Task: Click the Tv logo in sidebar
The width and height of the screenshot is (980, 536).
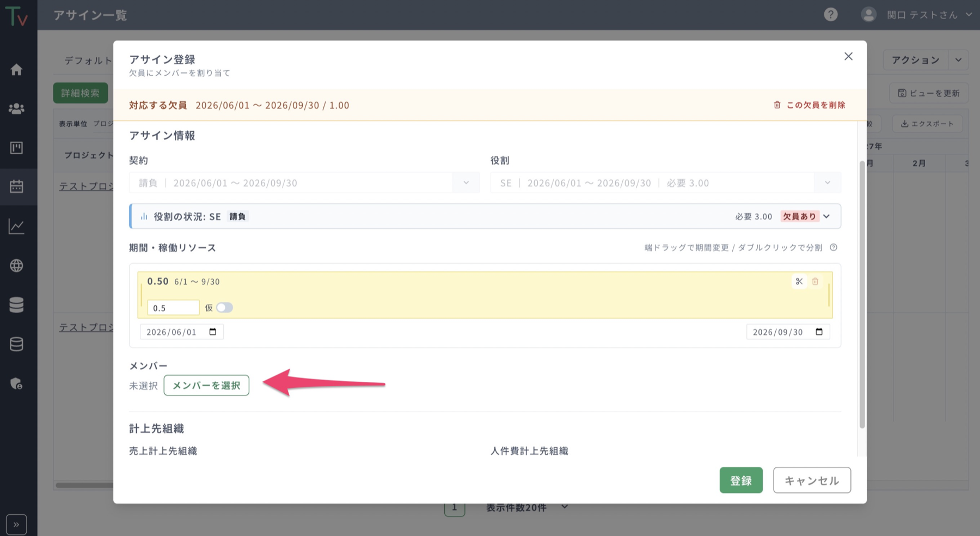Action: click(16, 16)
